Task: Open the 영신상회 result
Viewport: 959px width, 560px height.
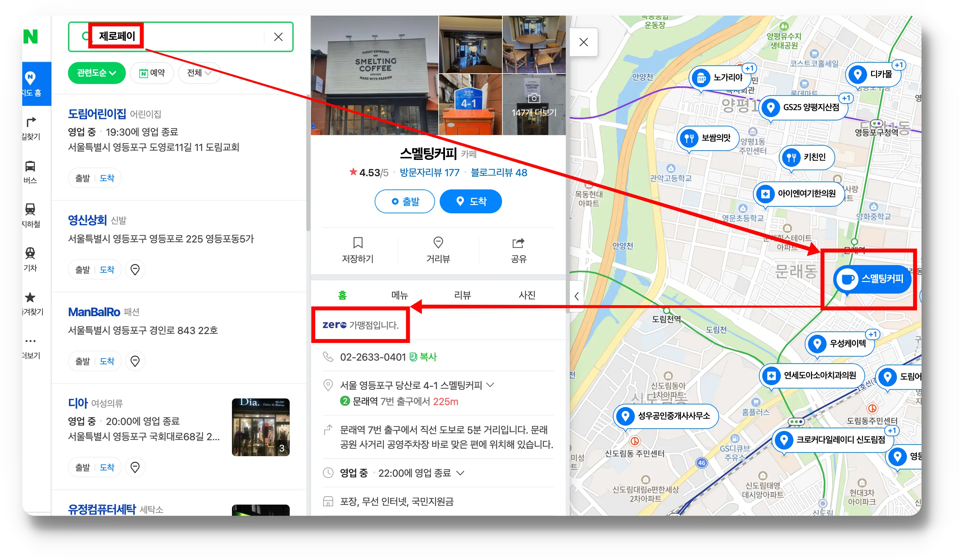Action: tap(88, 220)
